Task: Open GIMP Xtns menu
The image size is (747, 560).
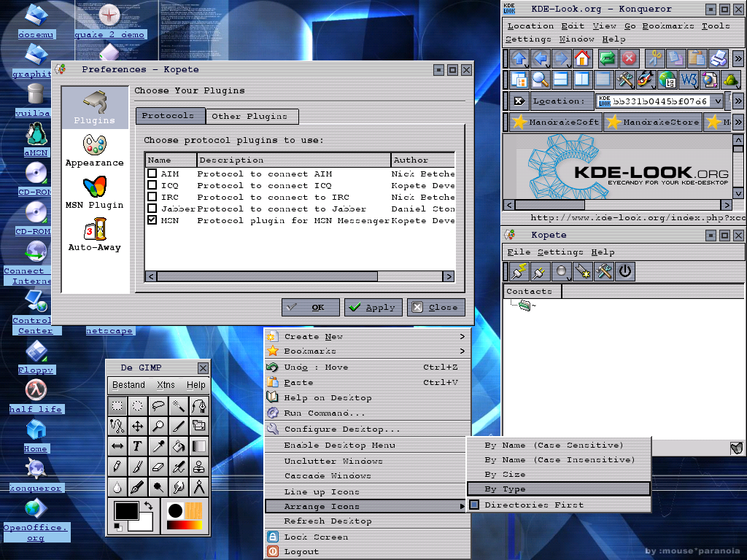Action: [166, 385]
